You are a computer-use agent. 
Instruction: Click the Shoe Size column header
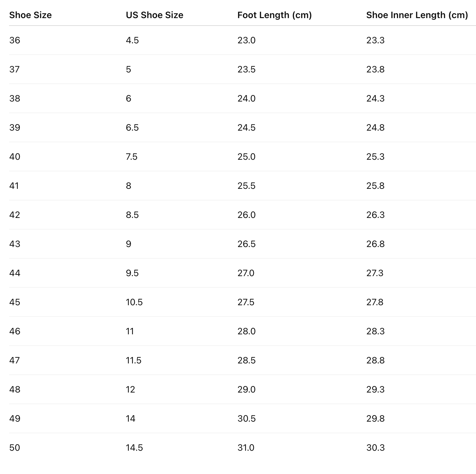[x=30, y=15]
